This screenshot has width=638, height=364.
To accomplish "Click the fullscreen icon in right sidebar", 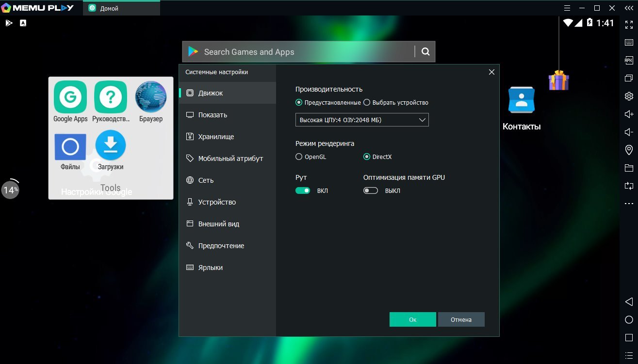I will 629,24.
